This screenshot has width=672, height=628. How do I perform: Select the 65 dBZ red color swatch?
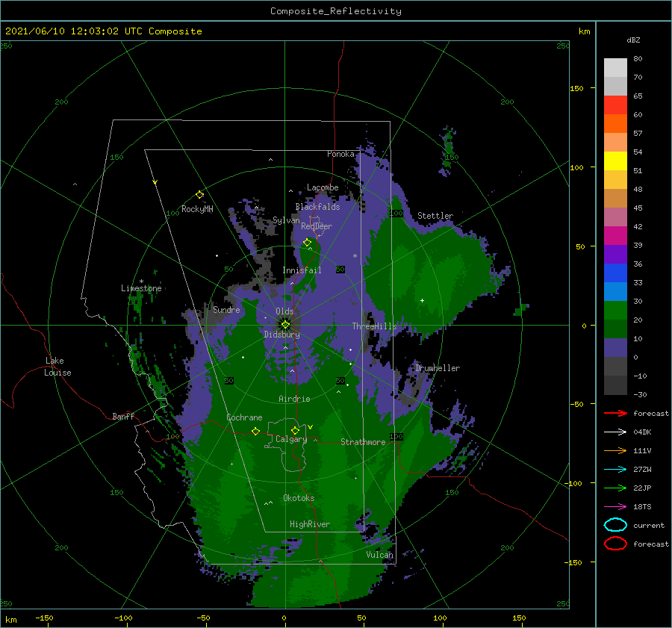615,105
